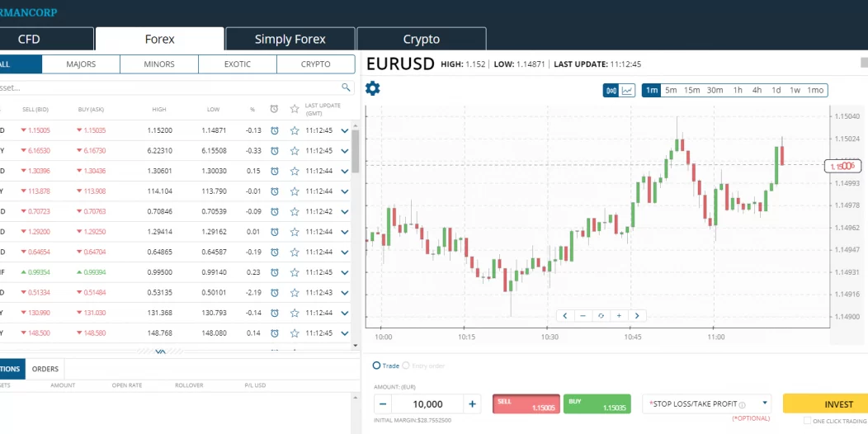This screenshot has height=434, width=868.
Task: Expand the row with bid 0.70723
Action: pyautogui.click(x=345, y=211)
